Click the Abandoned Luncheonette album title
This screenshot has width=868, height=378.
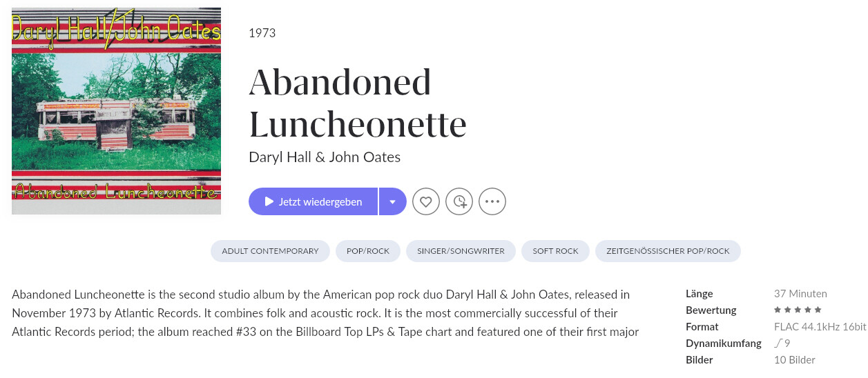click(x=358, y=103)
